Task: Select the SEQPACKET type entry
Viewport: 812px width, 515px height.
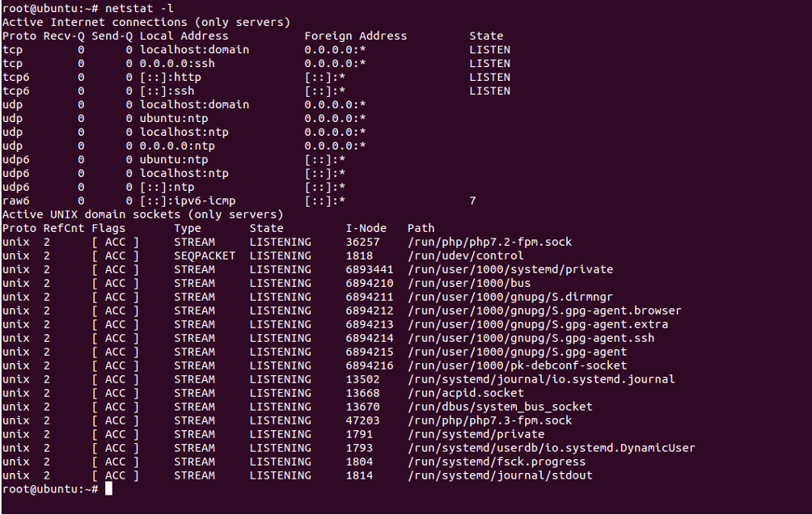Action: [205, 255]
